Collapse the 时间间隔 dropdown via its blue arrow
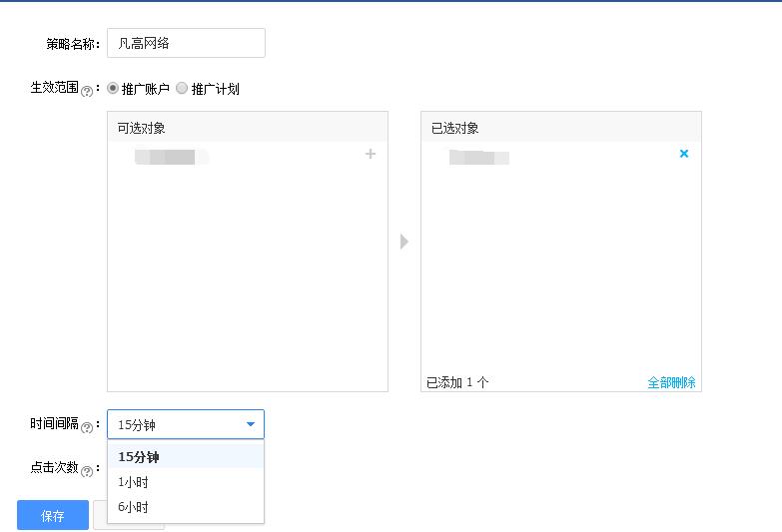This screenshot has width=782, height=532. (x=250, y=424)
